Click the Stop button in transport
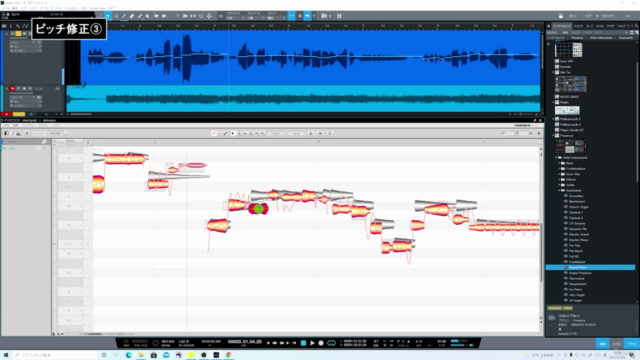The width and height of the screenshot is (640, 360). tap(303, 343)
